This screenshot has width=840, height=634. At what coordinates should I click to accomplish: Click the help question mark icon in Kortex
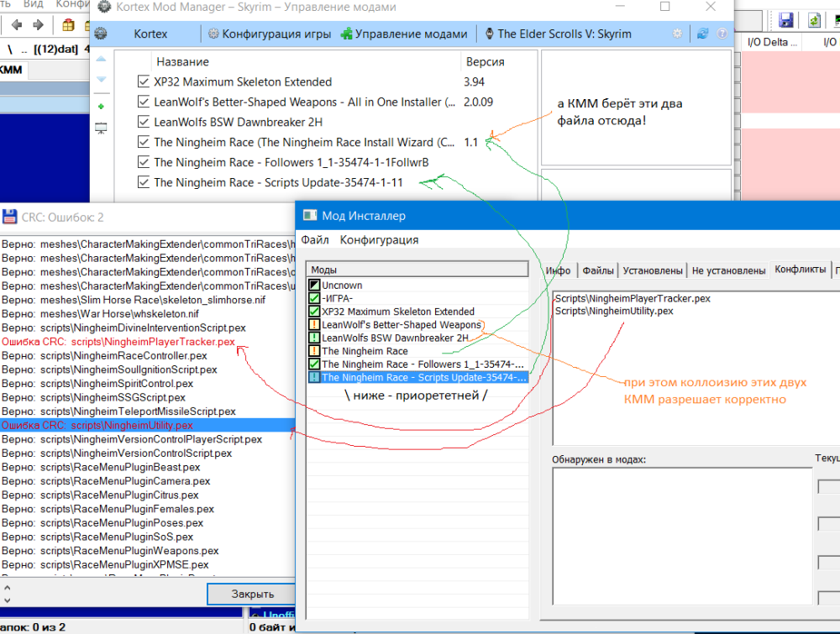[x=722, y=34]
